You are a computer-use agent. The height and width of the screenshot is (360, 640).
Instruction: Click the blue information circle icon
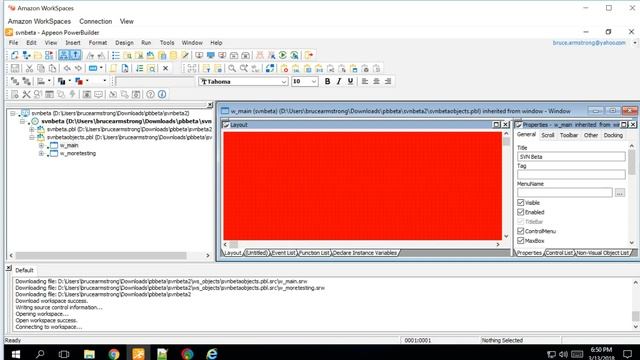pyautogui.click(x=162, y=94)
